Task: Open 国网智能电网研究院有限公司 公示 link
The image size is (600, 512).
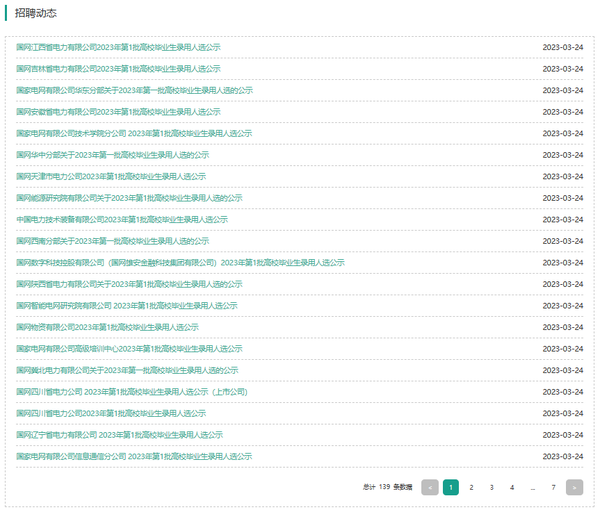Action: (127, 305)
